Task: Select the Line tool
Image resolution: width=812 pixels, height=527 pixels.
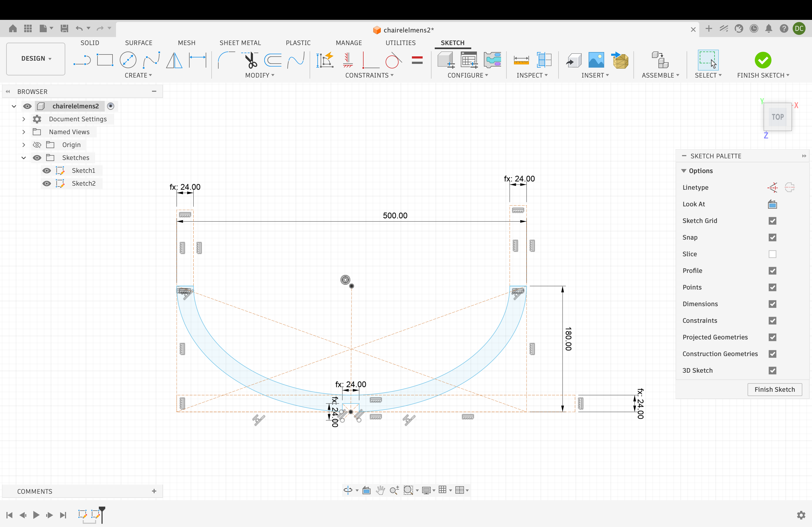Action: click(82, 60)
